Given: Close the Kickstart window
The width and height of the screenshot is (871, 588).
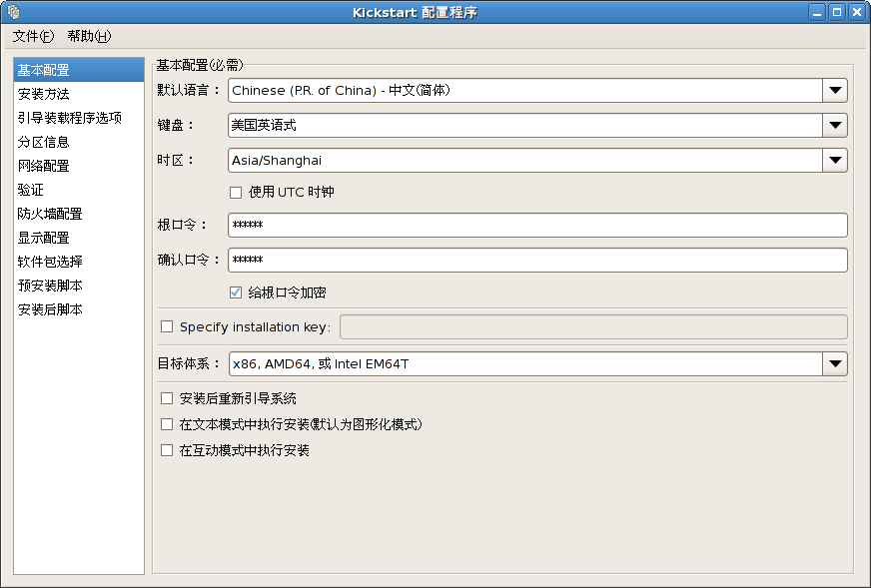Looking at the screenshot, I should 857,12.
